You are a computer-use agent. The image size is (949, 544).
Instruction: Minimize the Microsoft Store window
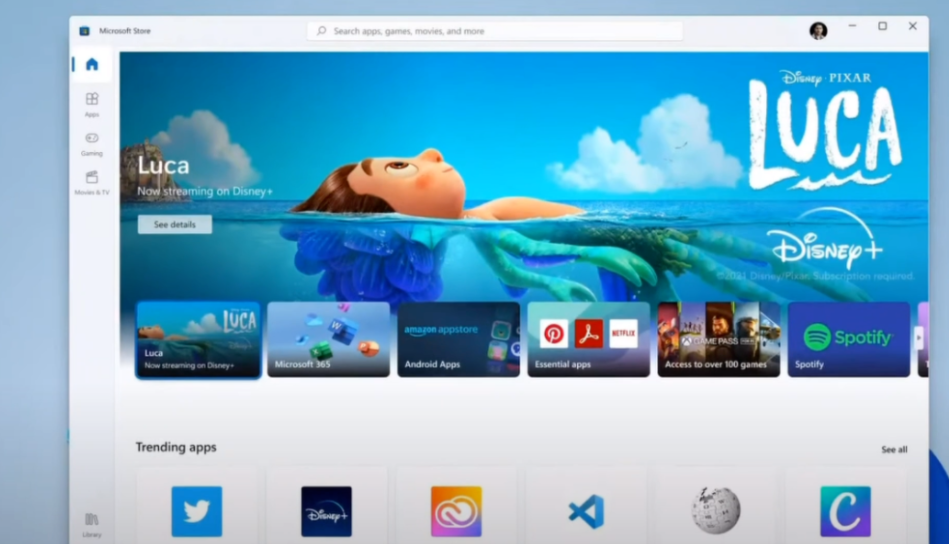[852, 26]
